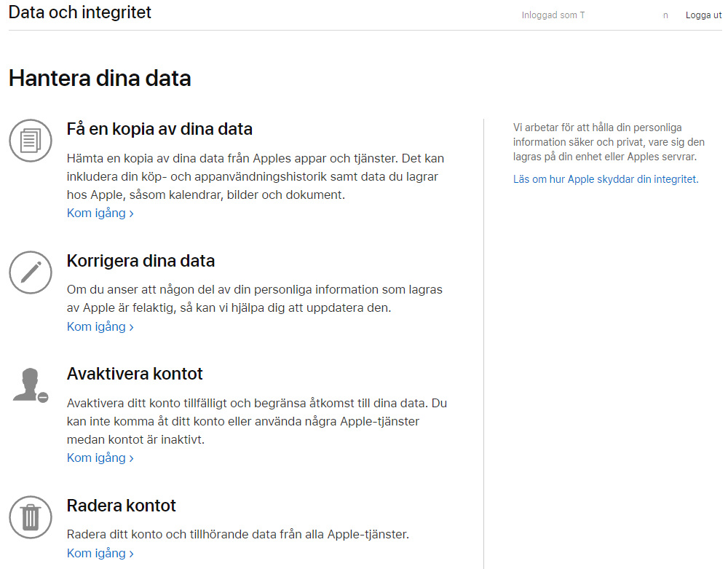Screen dimensions: 728x569
Task: Select the Få en kopia av dina data heading
Action: click(159, 130)
